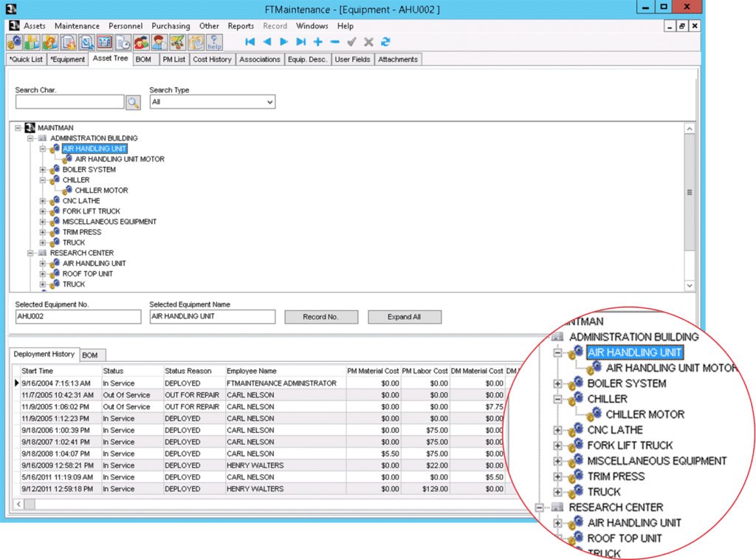The height and width of the screenshot is (560, 756).
Task: Select the Deployment History tab
Action: [x=44, y=354]
